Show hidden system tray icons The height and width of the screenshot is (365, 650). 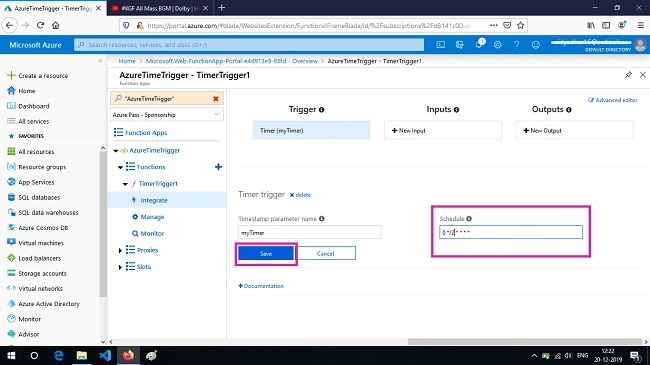pyautogui.click(x=534, y=355)
